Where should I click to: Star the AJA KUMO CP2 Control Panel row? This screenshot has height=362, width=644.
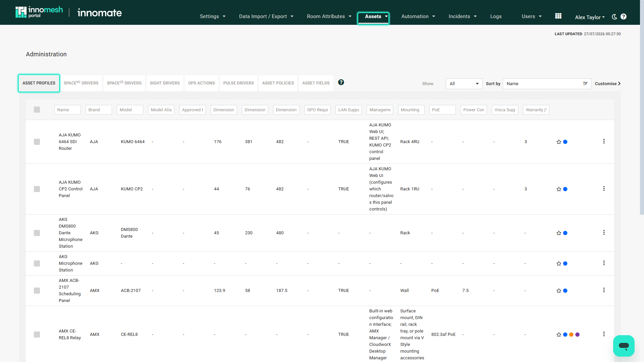coord(559,189)
